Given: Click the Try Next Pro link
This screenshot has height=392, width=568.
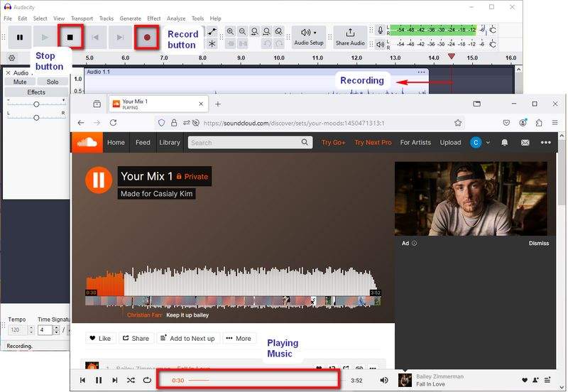Looking at the screenshot, I should [373, 142].
